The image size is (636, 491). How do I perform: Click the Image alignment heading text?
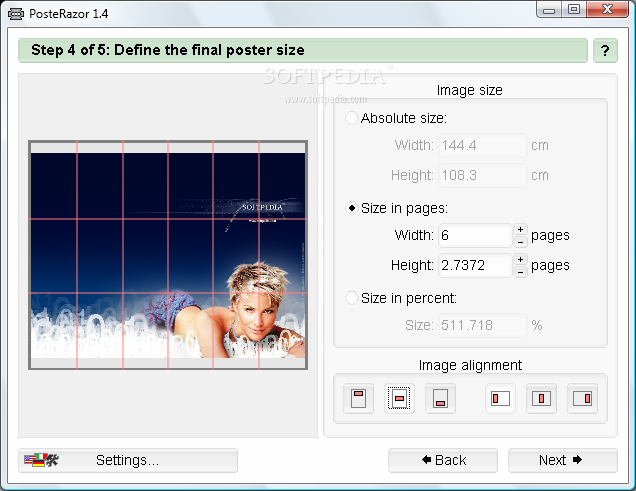coord(470,365)
